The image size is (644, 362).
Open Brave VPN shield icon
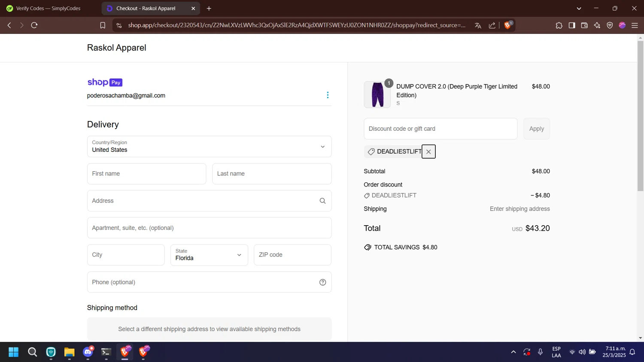(x=610, y=25)
